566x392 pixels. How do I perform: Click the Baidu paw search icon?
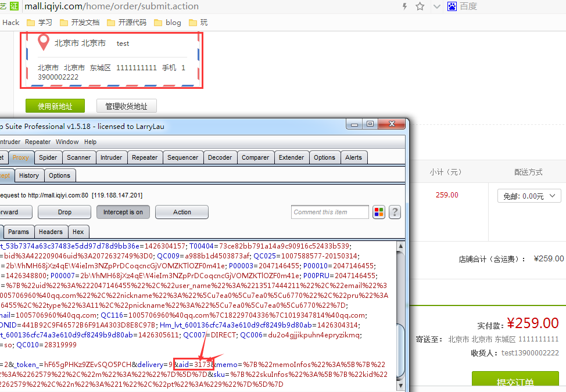[x=452, y=6]
